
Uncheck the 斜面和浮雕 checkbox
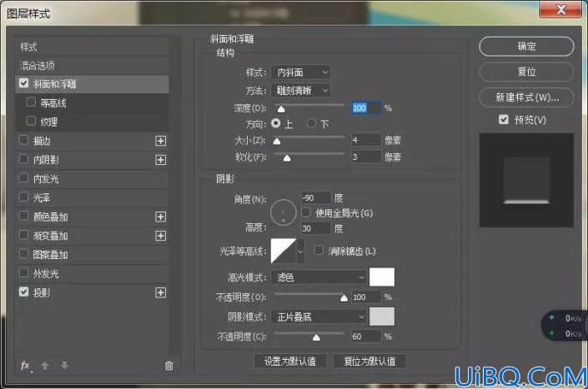pos(23,82)
